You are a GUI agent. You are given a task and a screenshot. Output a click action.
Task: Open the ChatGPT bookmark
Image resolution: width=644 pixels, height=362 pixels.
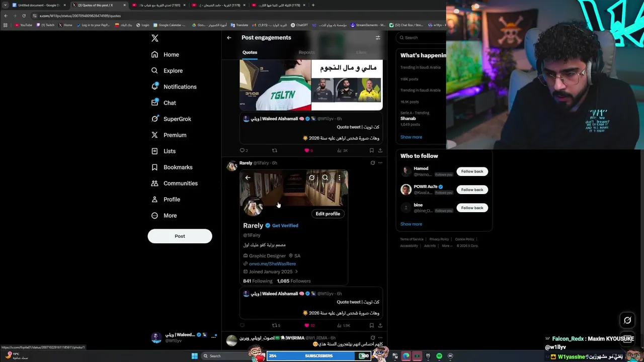[299, 25]
